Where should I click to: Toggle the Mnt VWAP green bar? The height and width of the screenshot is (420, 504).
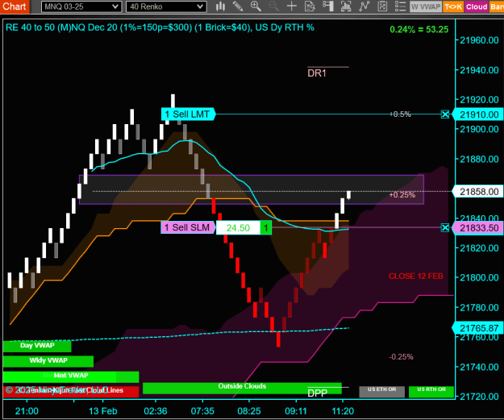click(x=71, y=376)
